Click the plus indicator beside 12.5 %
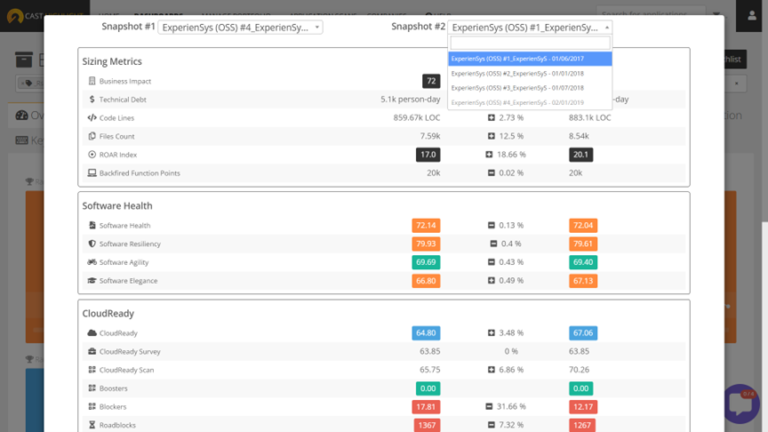768x432 pixels. tap(491, 136)
